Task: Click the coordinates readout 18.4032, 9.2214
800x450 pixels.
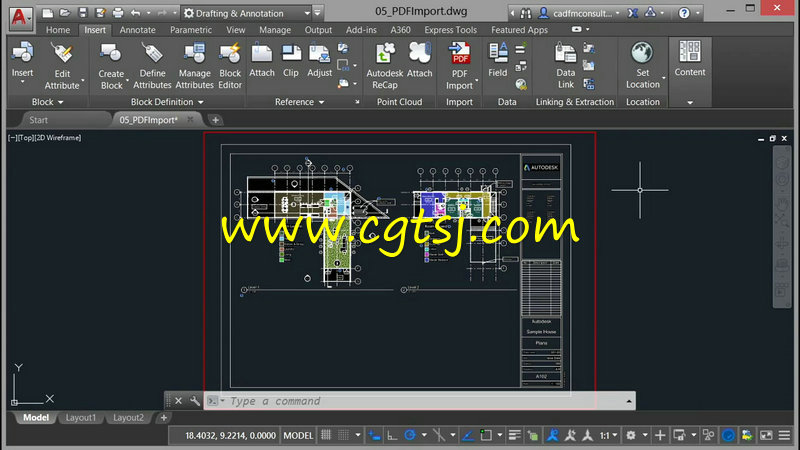Action: point(230,435)
